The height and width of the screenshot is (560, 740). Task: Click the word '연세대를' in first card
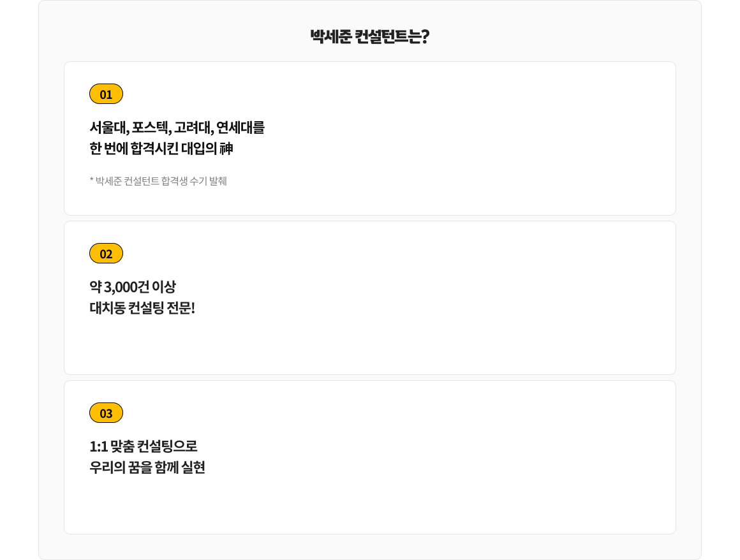pyautogui.click(x=241, y=128)
